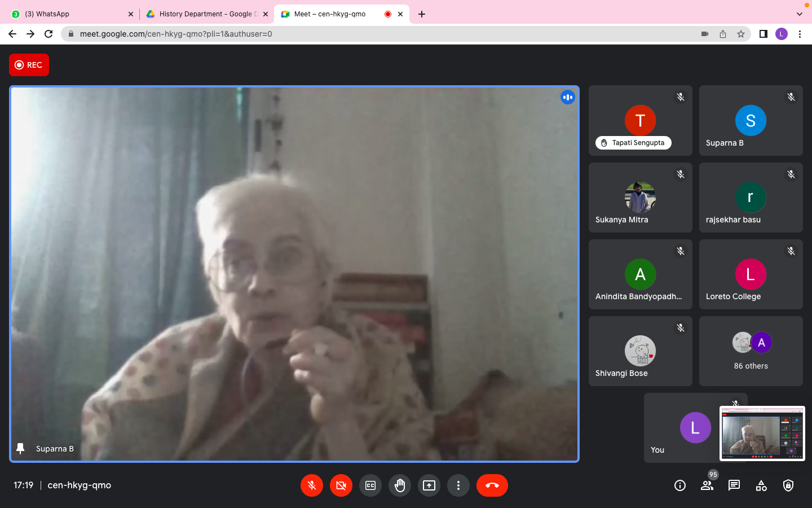Raise hand using the hand icon
This screenshot has width=812, height=508.
click(400, 485)
